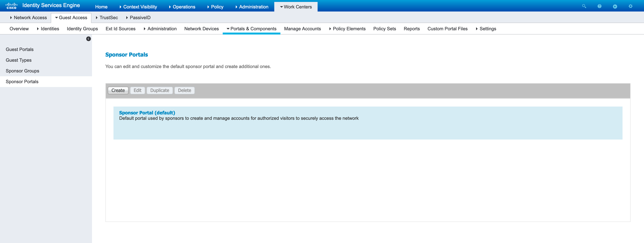Open the Home tab

[101, 7]
